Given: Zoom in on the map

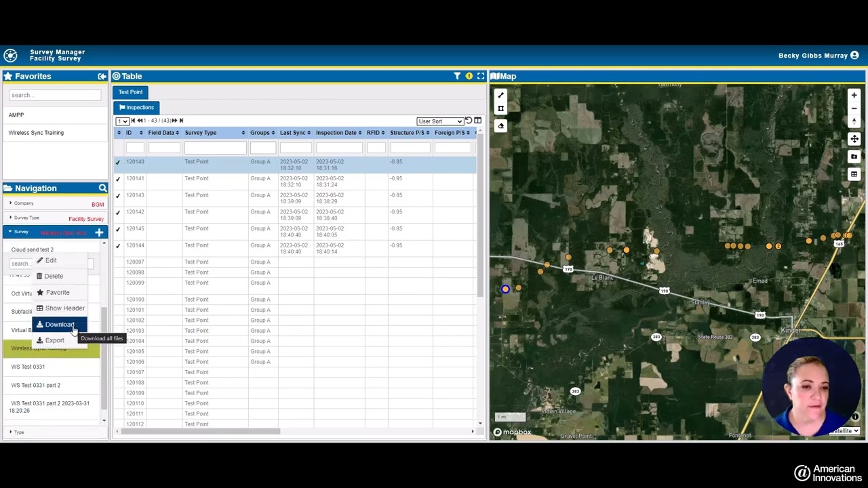Looking at the screenshot, I should (854, 96).
